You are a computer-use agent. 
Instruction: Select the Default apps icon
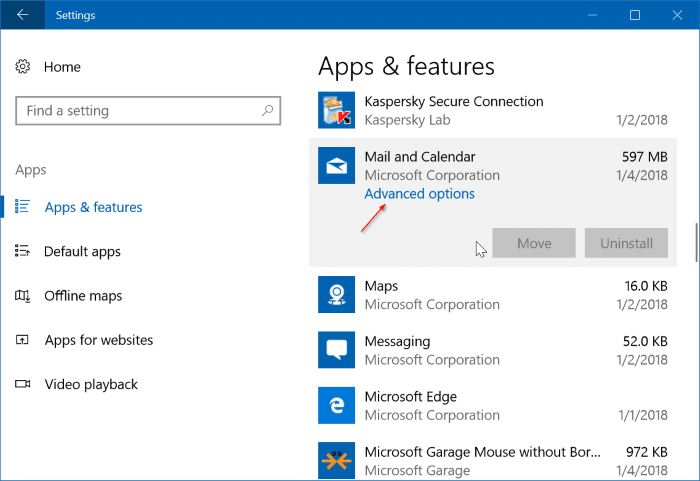[x=22, y=251]
